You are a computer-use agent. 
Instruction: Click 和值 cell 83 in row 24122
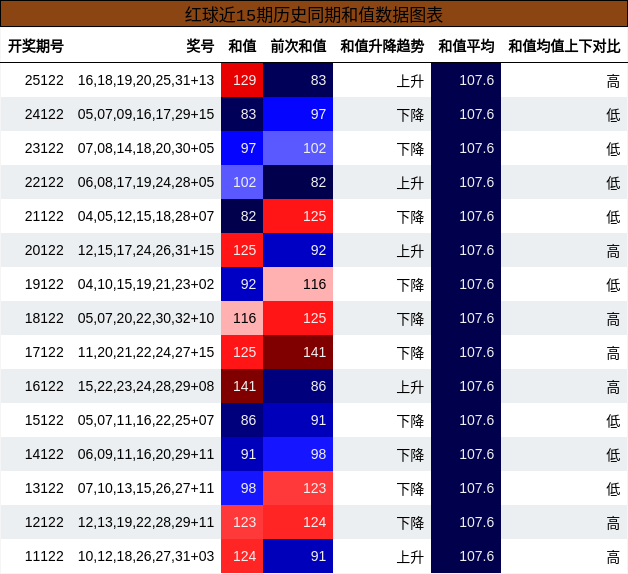click(242, 114)
